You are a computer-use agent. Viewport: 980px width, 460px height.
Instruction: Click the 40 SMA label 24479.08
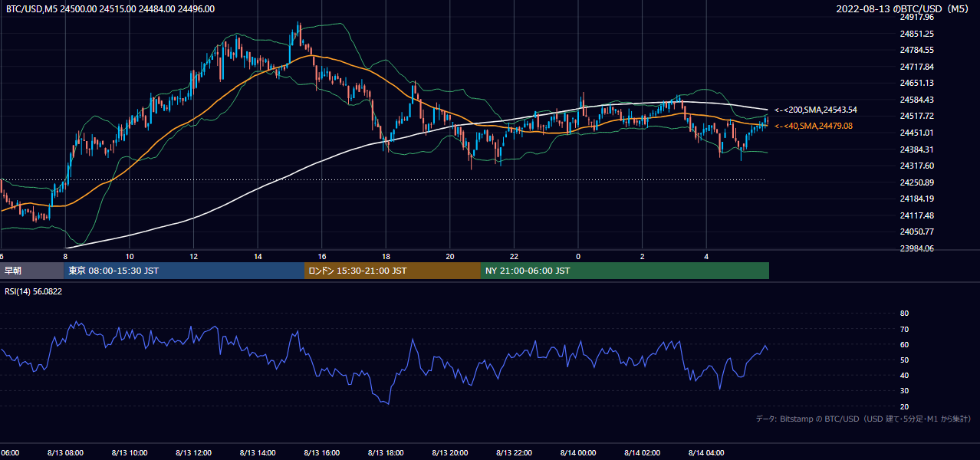(813, 126)
